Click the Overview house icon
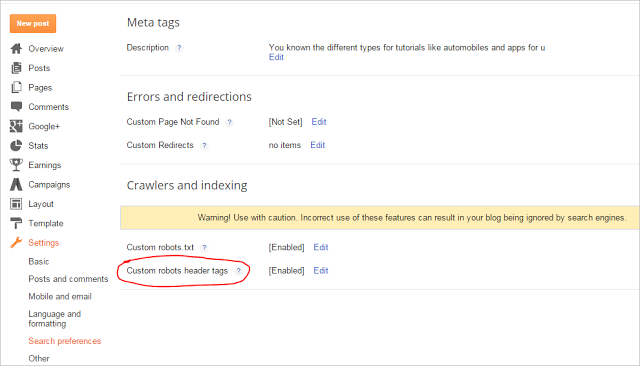640x366 pixels. pos(16,49)
